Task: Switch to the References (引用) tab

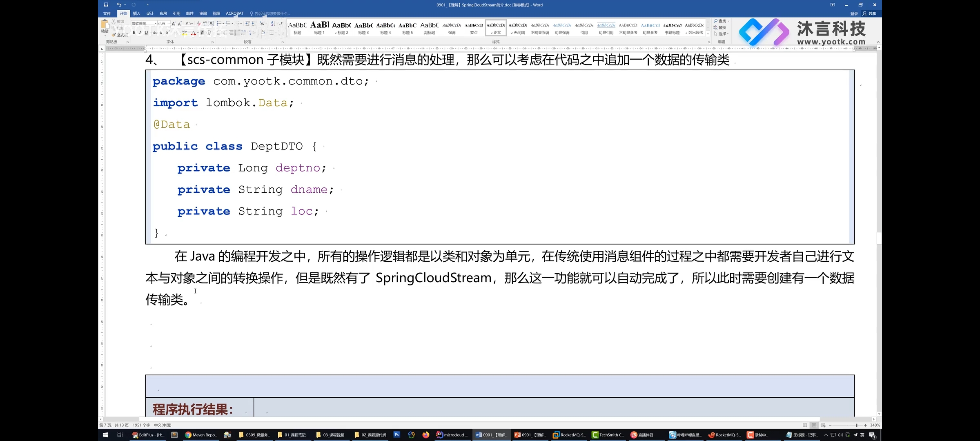Action: pyautogui.click(x=176, y=13)
